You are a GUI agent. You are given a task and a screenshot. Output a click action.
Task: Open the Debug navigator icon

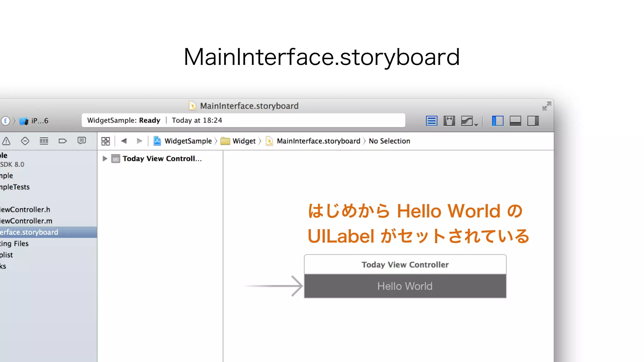tap(44, 141)
